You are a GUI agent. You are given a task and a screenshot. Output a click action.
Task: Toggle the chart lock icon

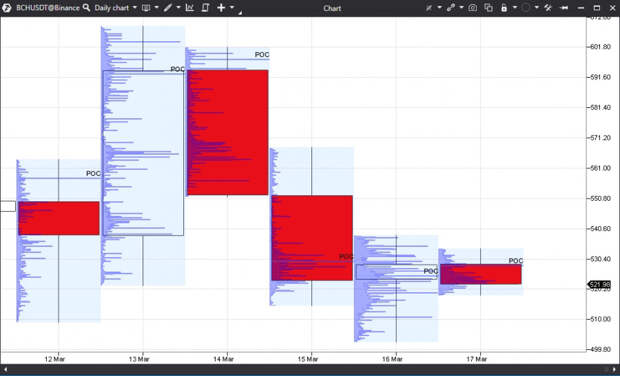coord(504,8)
